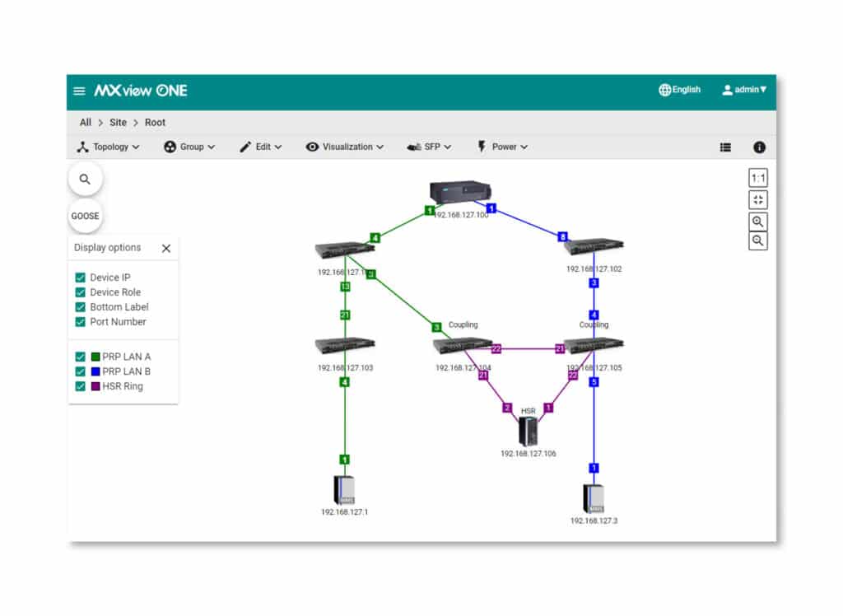This screenshot has width=843, height=616.
Task: Open the SFP menu
Action: (429, 147)
